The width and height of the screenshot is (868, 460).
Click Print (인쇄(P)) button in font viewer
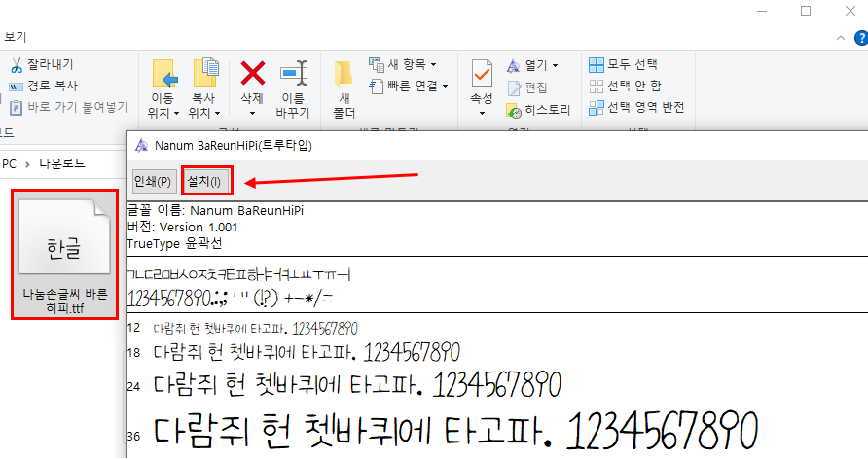(153, 181)
